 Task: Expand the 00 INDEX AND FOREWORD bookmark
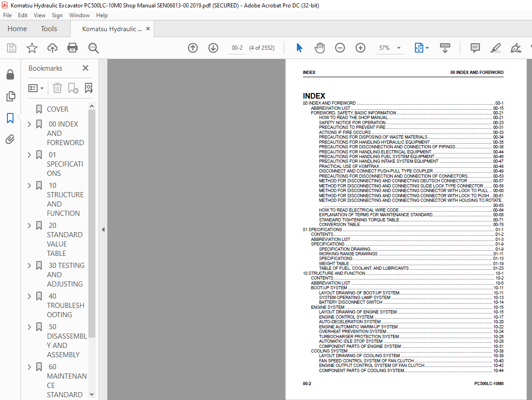coord(29,124)
